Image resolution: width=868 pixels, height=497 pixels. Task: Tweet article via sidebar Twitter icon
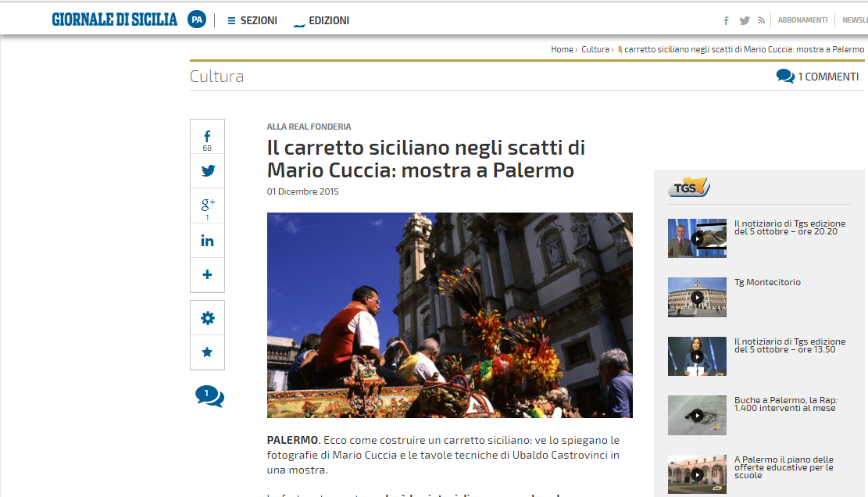pyautogui.click(x=207, y=171)
